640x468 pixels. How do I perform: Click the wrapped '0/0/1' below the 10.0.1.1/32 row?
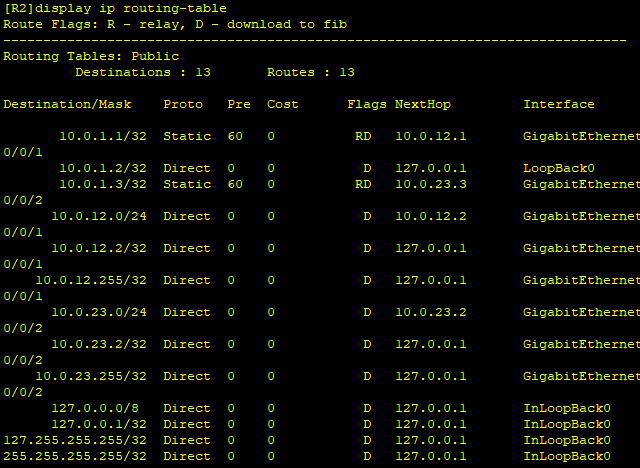pos(23,152)
